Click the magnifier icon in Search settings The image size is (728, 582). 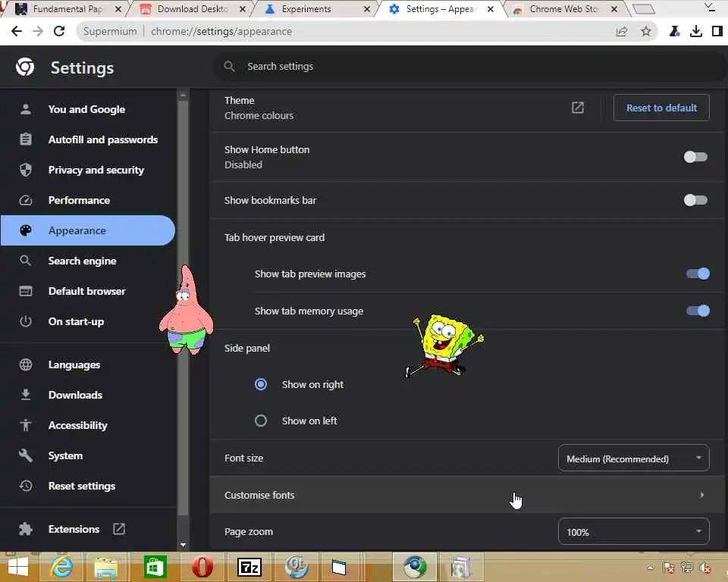[229, 67]
